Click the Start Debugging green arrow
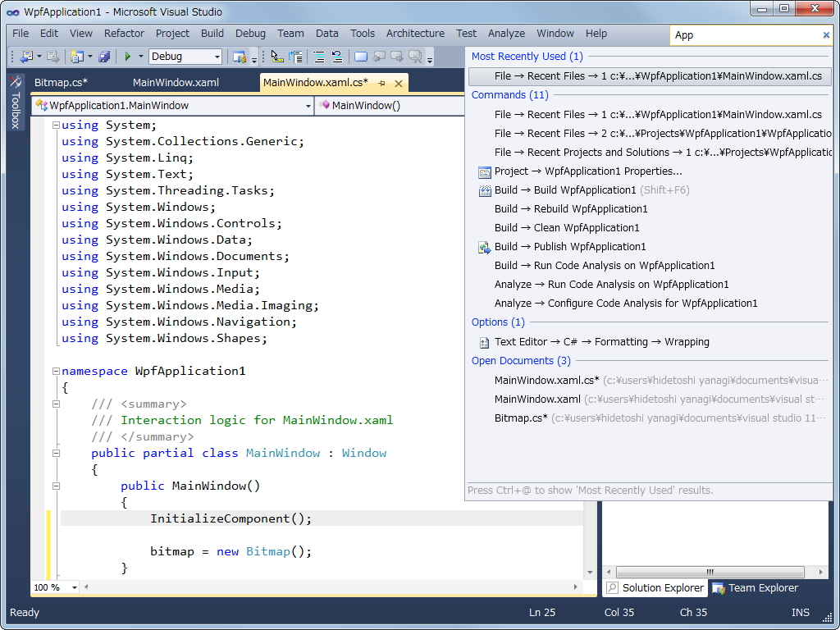The height and width of the screenshot is (630, 840). pyautogui.click(x=127, y=57)
